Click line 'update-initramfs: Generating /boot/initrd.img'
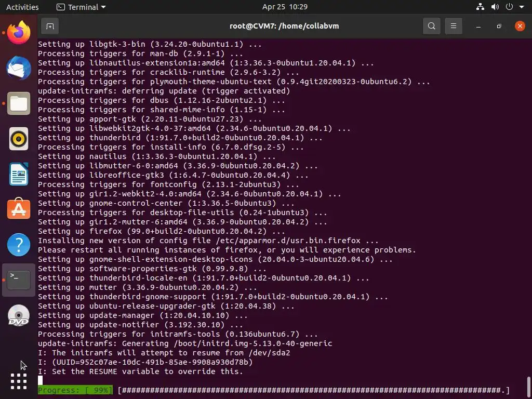The width and height of the screenshot is (532, 399). pos(185,343)
